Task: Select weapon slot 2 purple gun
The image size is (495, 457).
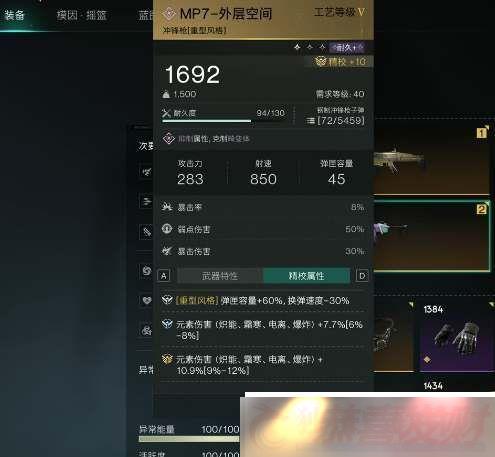Action: [x=431, y=236]
